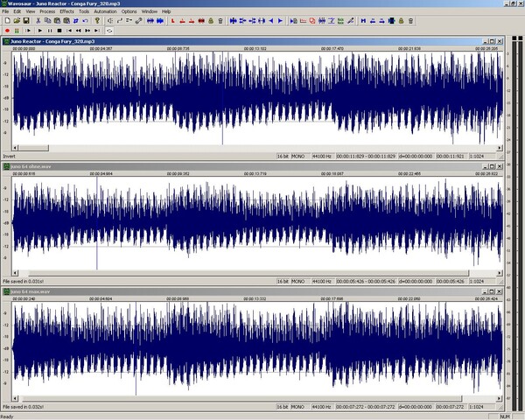
Task: Click the horizontal scrollbar of the bottom waveform window
Action: click(x=241, y=399)
